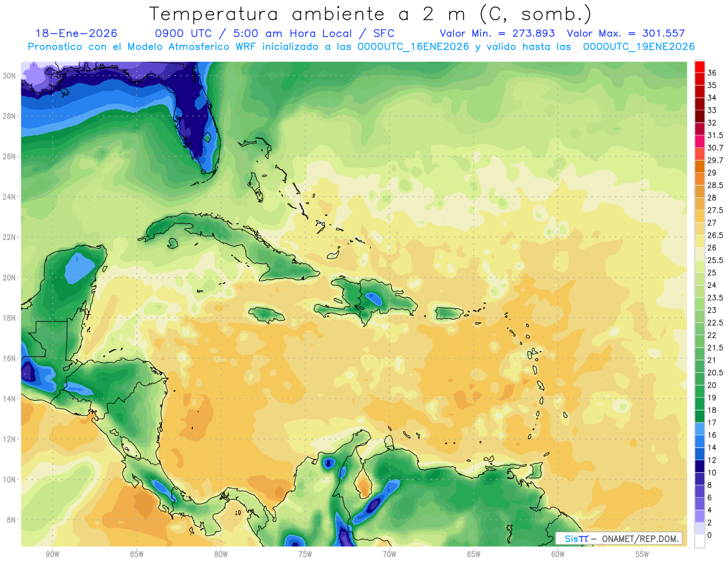This screenshot has width=728, height=562.
Task: Click the "0000UTC_19ENE2026" valid-until time
Action: [x=639, y=47]
